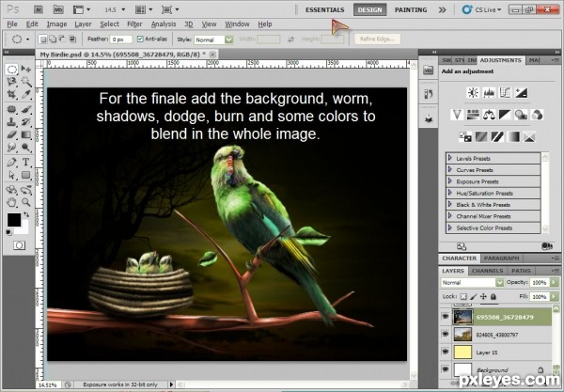The width and height of the screenshot is (564, 392).
Task: Select the Spot Healing Brush tool
Action: pyautogui.click(x=11, y=109)
